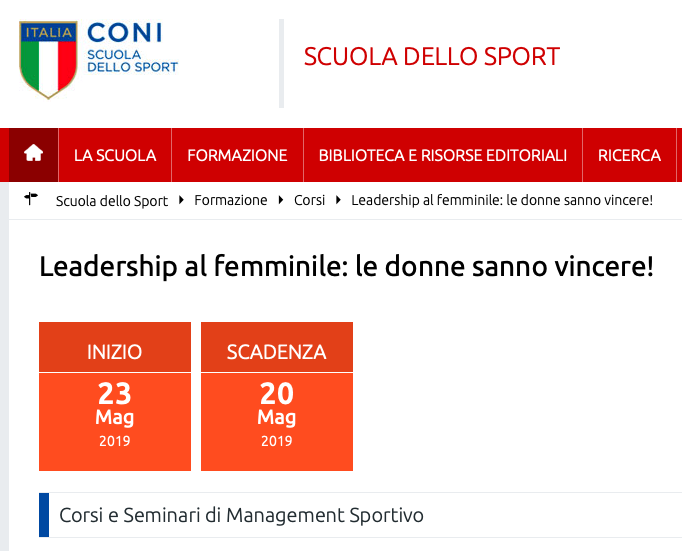Viewport: 682px width, 551px height.
Task: Click the CONI Scuola dello Sport logo text
Action: pos(132,47)
